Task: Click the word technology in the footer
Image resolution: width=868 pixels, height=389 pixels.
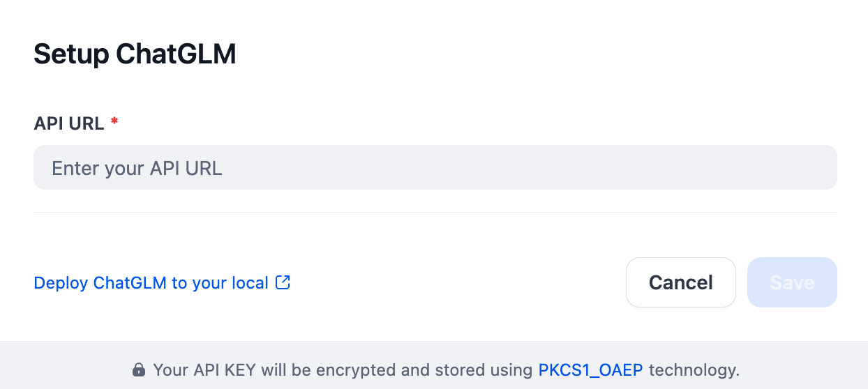Action: (x=691, y=369)
